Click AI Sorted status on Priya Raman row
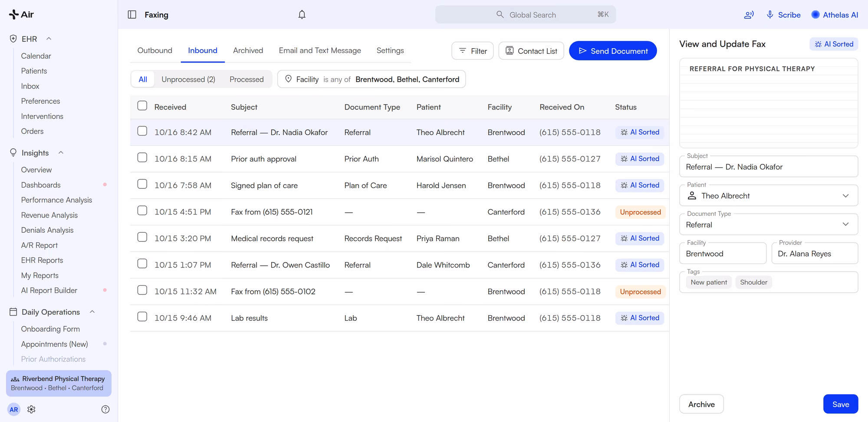868x422 pixels. (x=640, y=238)
